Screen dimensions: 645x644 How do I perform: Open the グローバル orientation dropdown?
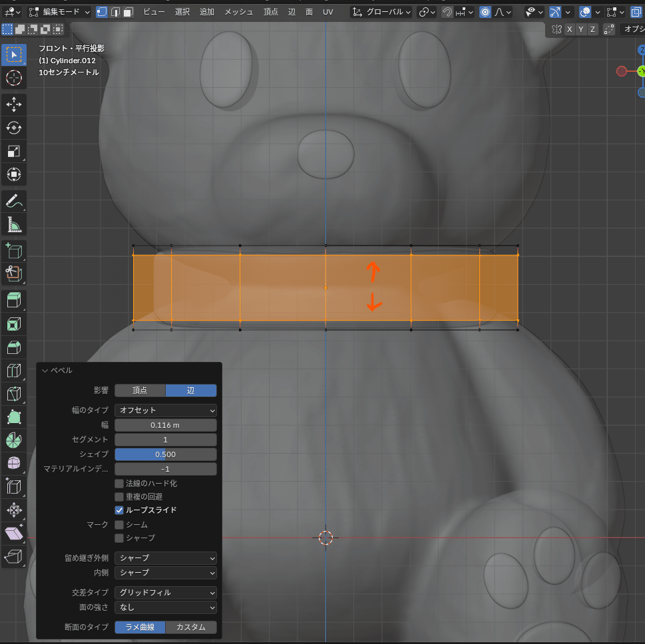pyautogui.click(x=381, y=12)
